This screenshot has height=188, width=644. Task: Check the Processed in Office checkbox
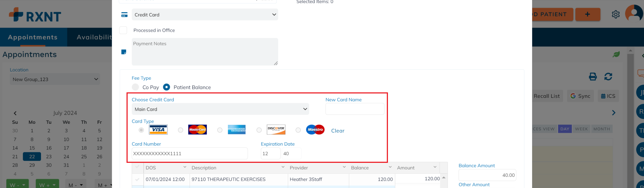pos(123,30)
